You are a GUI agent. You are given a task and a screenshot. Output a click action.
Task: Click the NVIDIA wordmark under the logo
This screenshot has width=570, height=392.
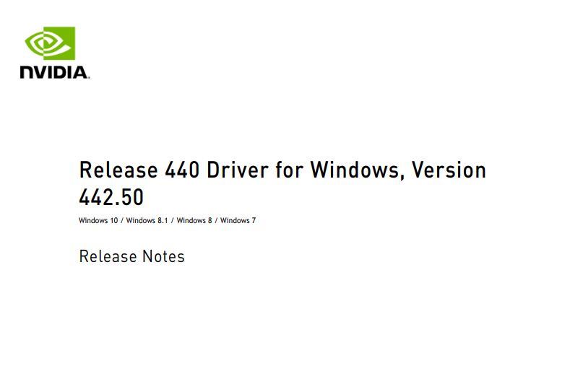[53, 72]
